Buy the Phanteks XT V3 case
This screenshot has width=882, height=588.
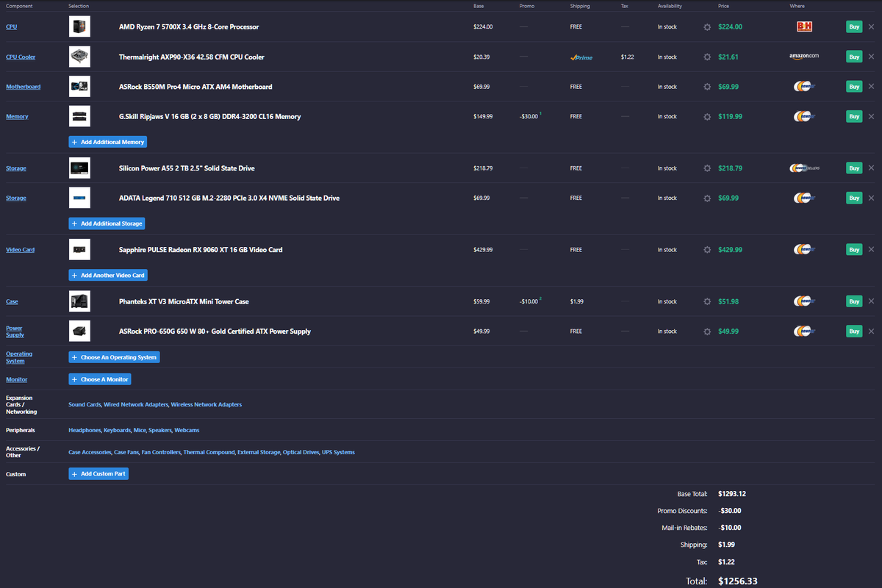click(854, 301)
